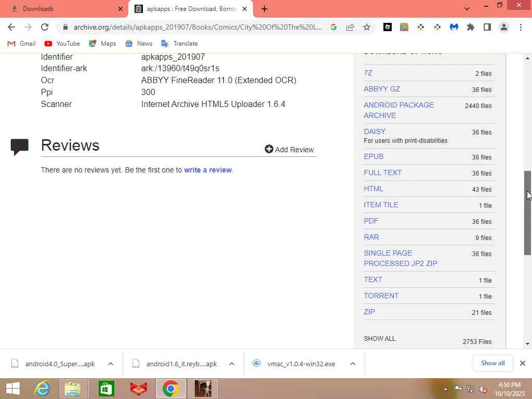Viewport: 532px width, 399px height.
Task: Share this page via the share icon
Action: (x=350, y=27)
